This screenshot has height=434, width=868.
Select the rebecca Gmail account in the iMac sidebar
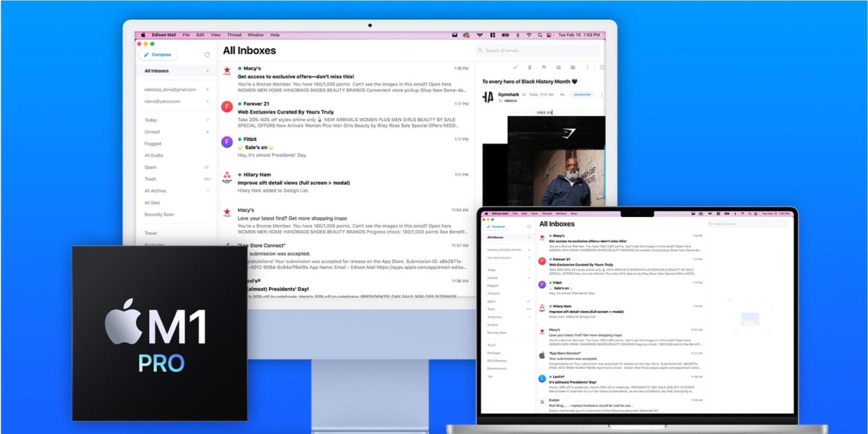[170, 90]
